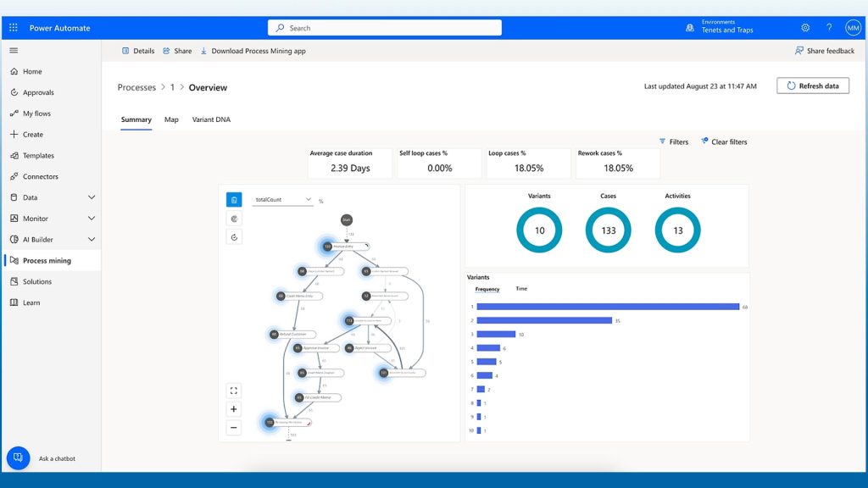Switch to the Variant DNA tab
Image resolution: width=868 pixels, height=488 pixels.
point(211,119)
